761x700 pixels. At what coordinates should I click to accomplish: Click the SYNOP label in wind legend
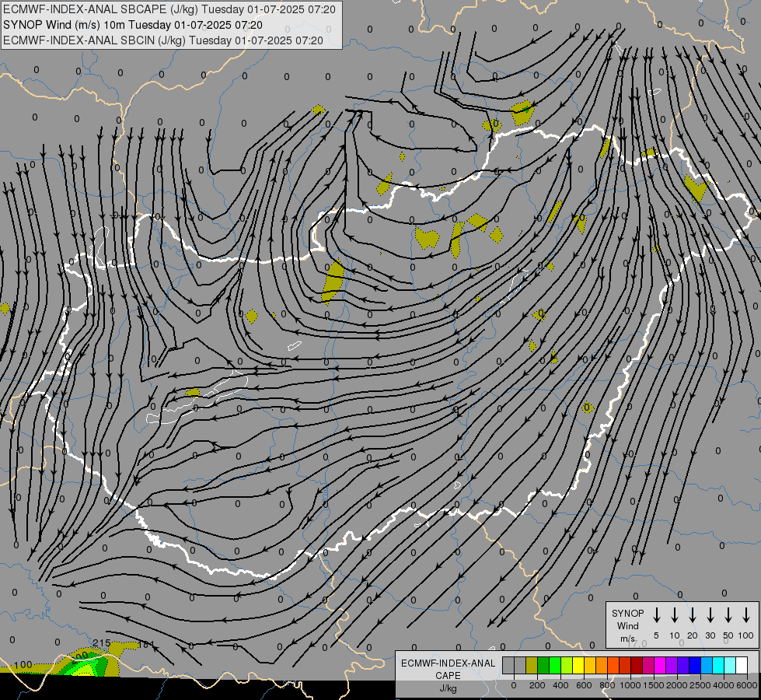(627, 613)
